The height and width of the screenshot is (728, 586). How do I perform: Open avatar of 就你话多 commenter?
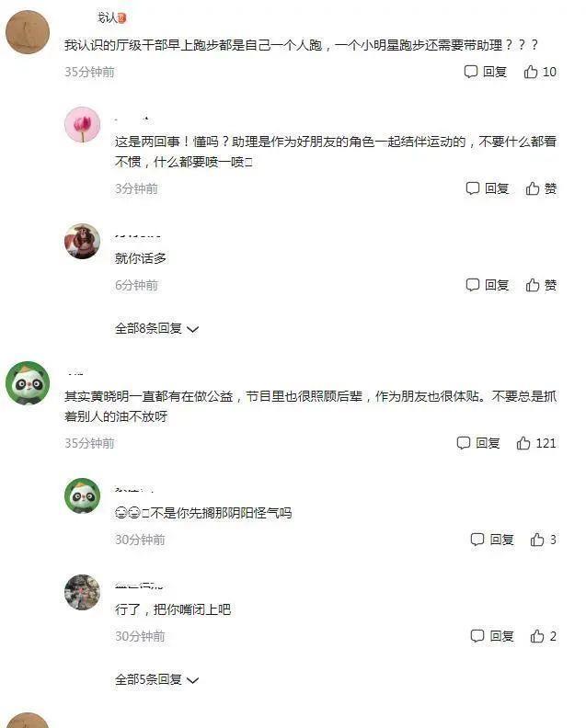pos(82,241)
